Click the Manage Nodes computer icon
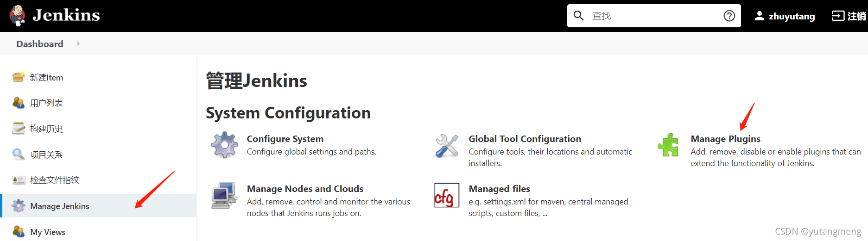Screen dimensions: 868x241 coord(225,195)
